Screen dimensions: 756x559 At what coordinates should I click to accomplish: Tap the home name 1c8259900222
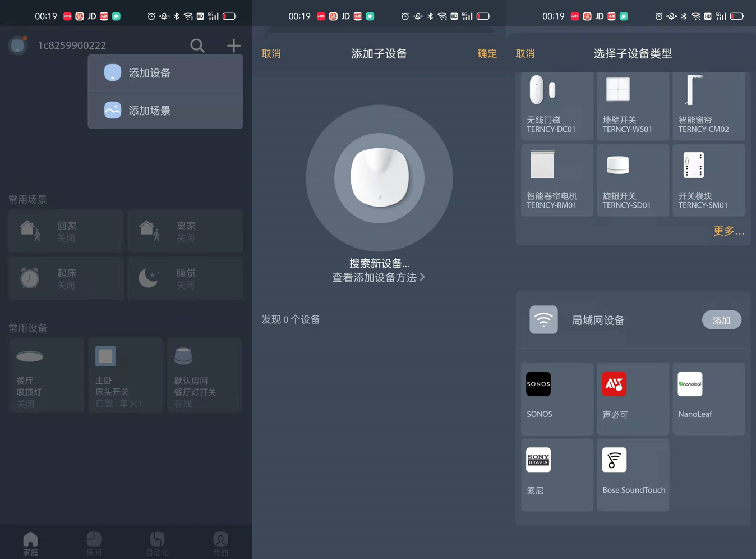72,45
